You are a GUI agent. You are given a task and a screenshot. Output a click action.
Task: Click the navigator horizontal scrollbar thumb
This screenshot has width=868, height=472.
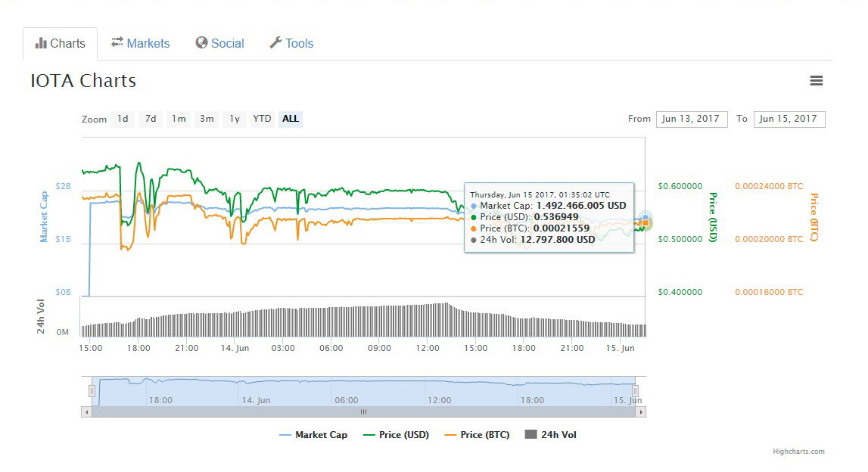click(x=364, y=411)
